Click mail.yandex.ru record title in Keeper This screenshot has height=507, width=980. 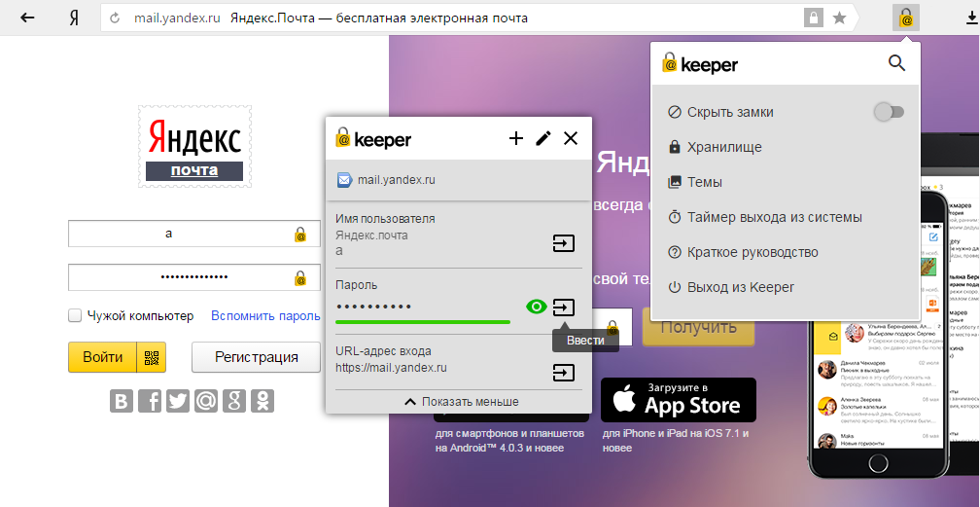[x=397, y=180]
